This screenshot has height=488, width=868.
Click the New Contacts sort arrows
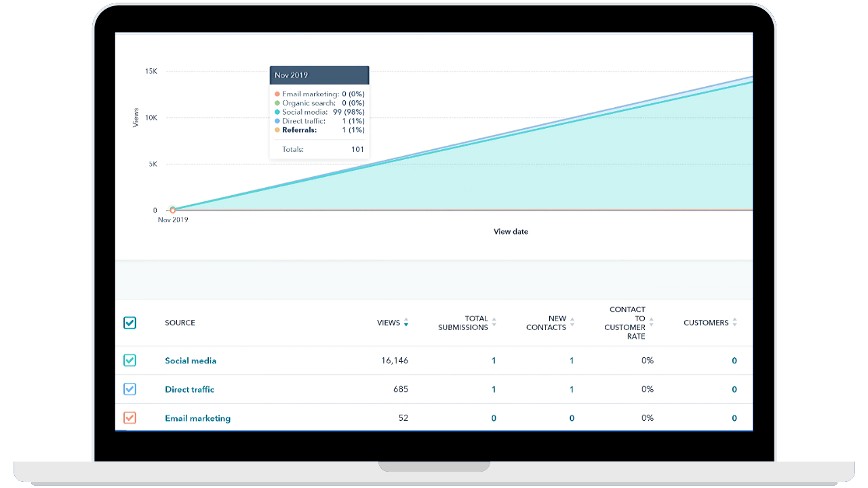pyautogui.click(x=572, y=323)
